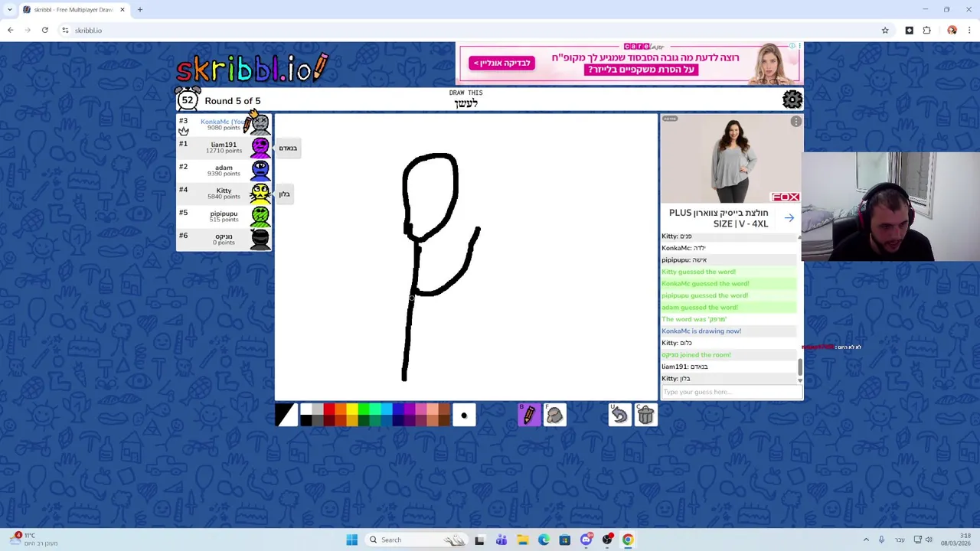This screenshot has height=551, width=980.
Task: Click the round timer clock
Action: tap(188, 99)
